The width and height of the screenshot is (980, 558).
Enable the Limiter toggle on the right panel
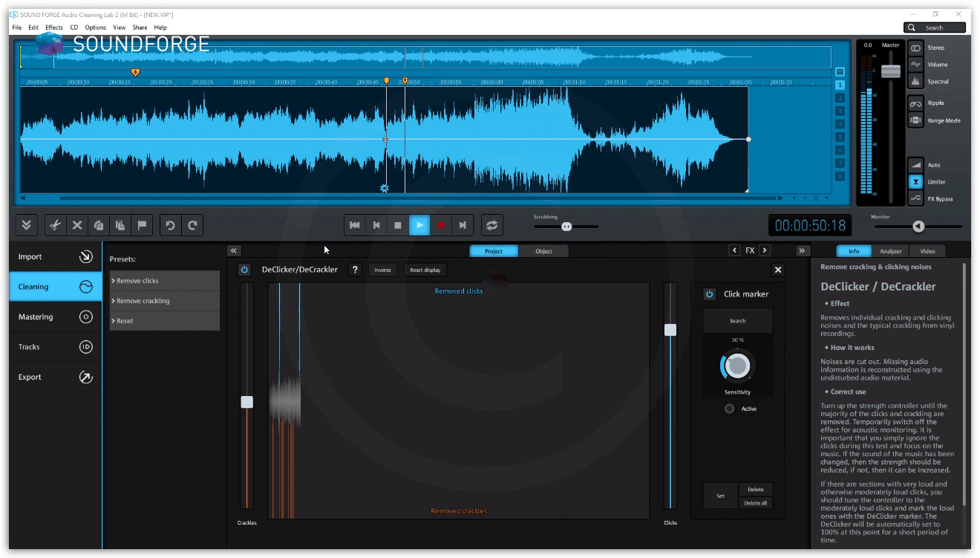click(x=915, y=181)
